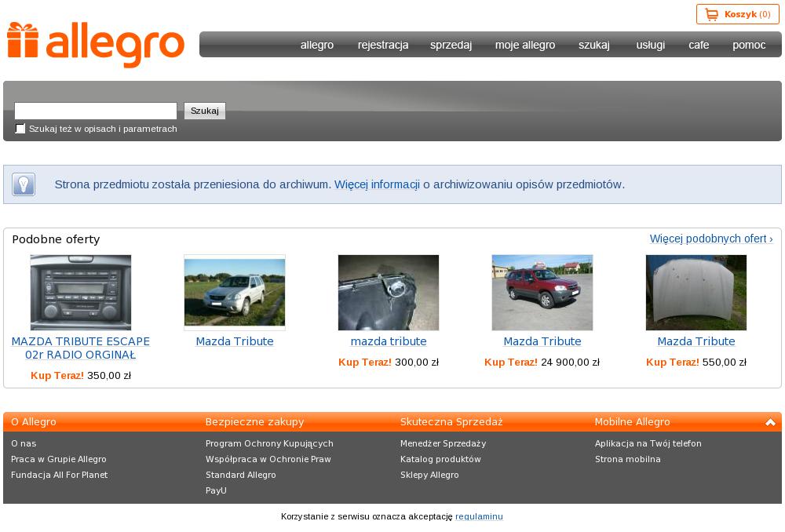Open the allegro menu item
Screen dimensions: 785x532
pos(317,45)
